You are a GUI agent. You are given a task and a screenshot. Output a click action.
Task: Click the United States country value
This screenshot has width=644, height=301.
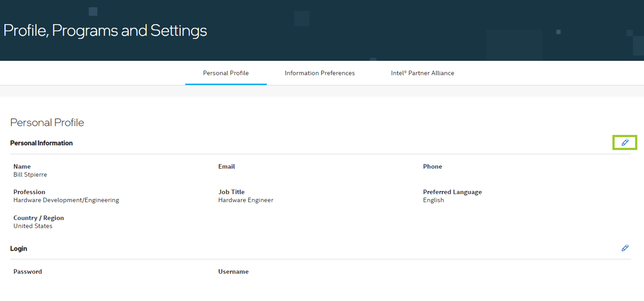click(33, 226)
